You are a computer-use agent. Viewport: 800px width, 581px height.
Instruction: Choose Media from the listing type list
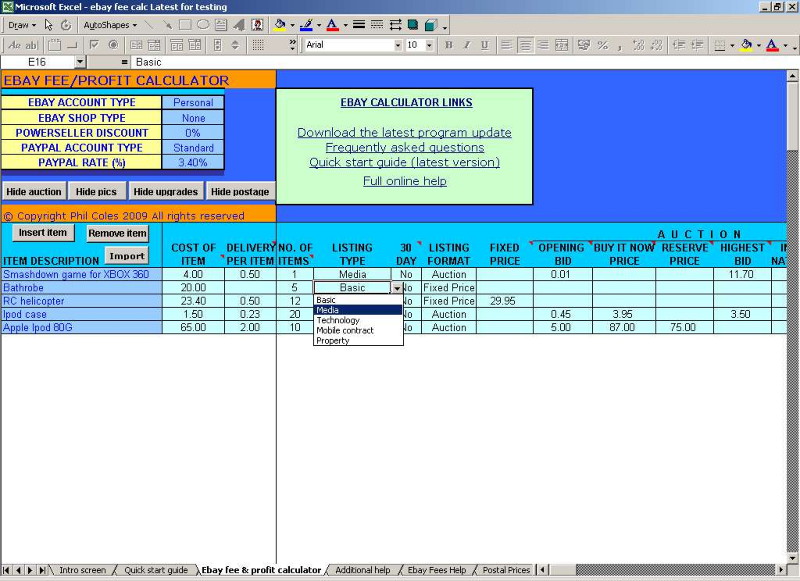pyautogui.click(x=358, y=310)
